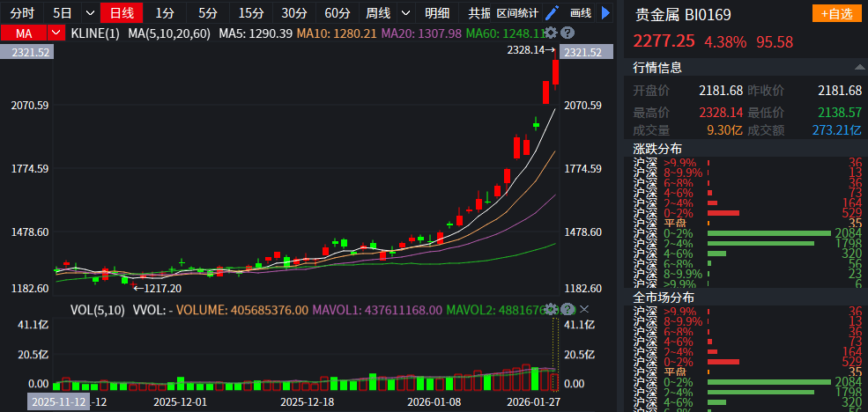Open the MA indicator dropdown arrow
The width and height of the screenshot is (868, 412).
(57, 33)
